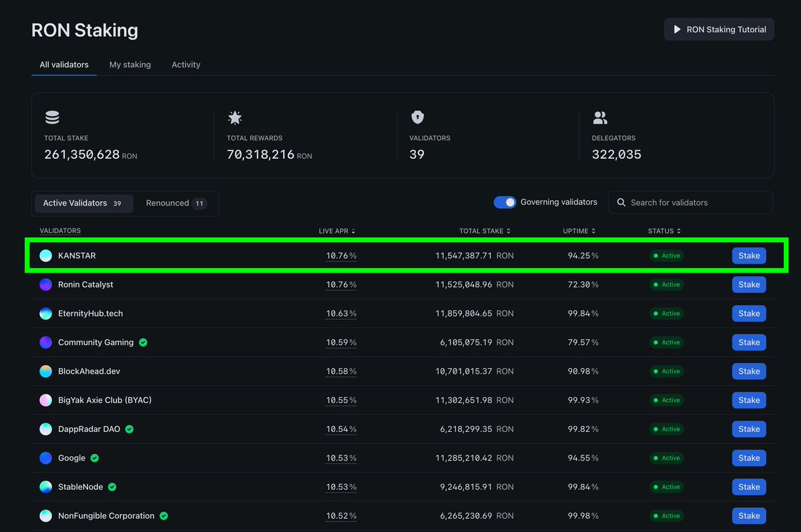Click the Total Stake coins icon
The width and height of the screenshot is (801, 532).
tap(52, 118)
